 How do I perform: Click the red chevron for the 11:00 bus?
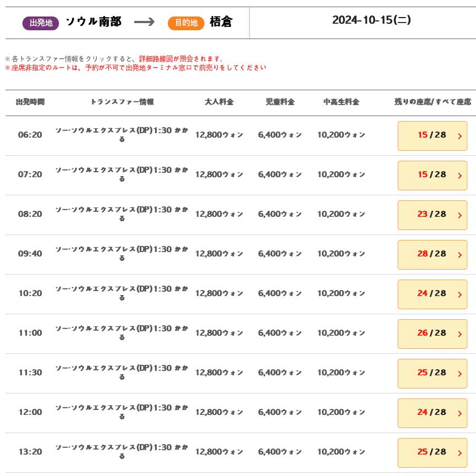(459, 334)
